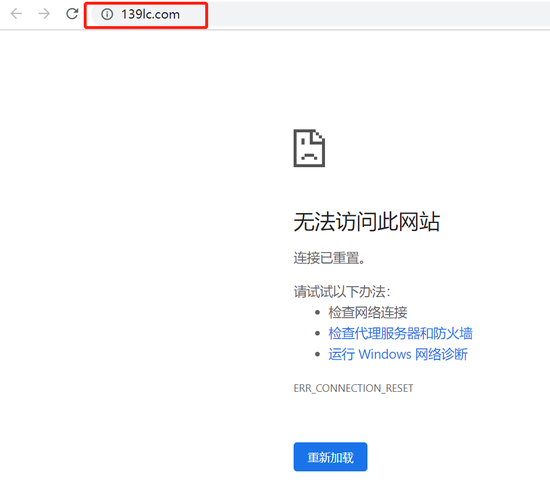The height and width of the screenshot is (494, 550).
Task: Open 运行 Windows 网络诊断 link
Action: [398, 354]
